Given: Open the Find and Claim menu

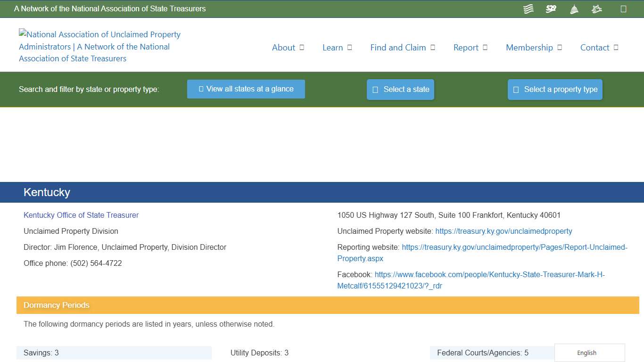Looking at the screenshot, I should (398, 48).
